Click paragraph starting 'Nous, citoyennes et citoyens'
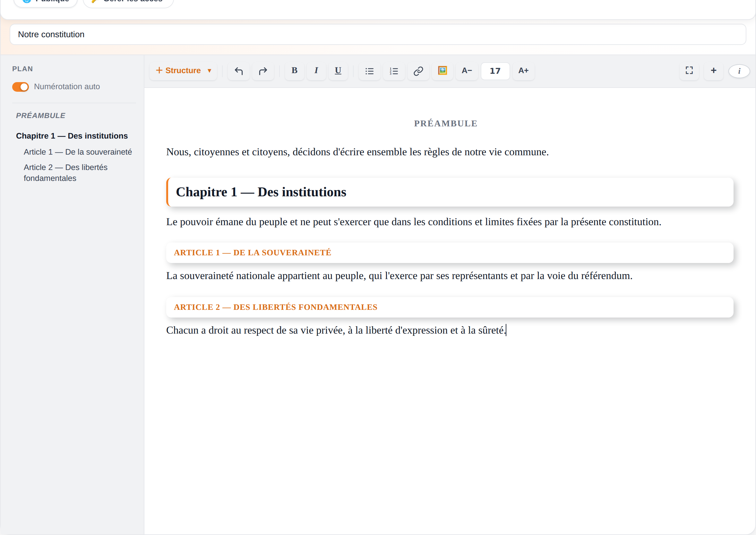This screenshot has width=756, height=535. (x=357, y=152)
